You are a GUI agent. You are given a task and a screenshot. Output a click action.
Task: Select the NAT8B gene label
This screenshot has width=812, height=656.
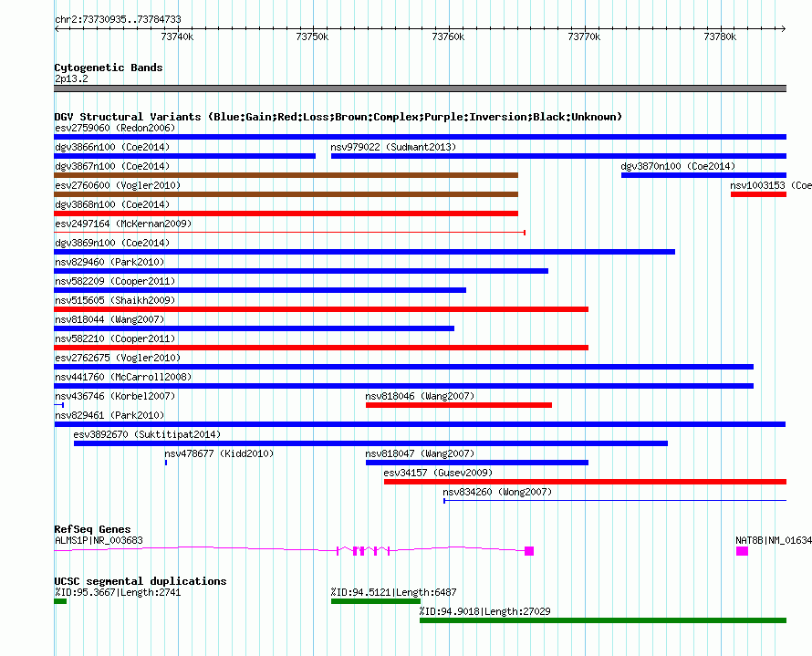tap(773, 540)
